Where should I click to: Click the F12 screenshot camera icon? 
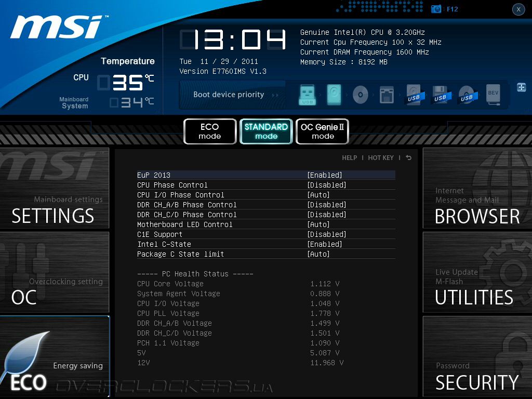tap(436, 9)
